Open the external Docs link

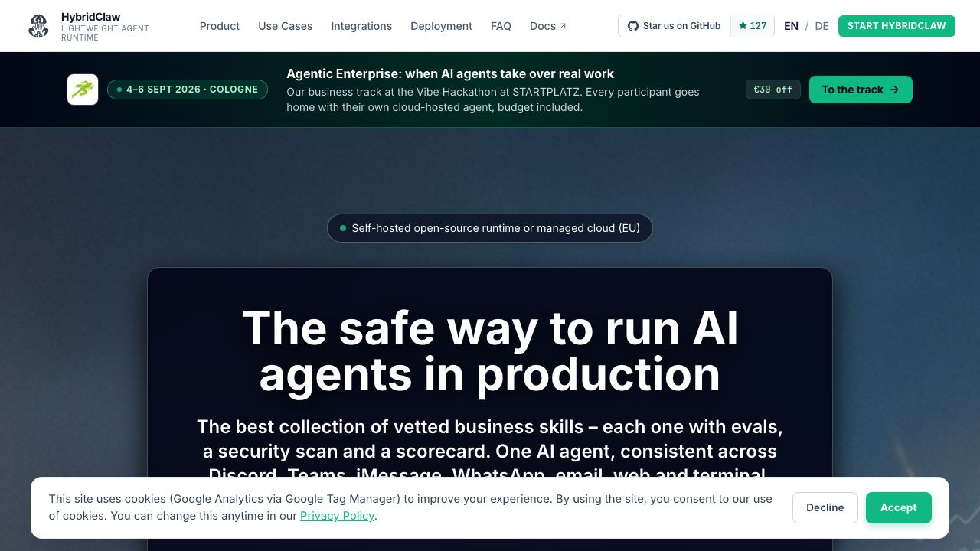click(x=548, y=26)
